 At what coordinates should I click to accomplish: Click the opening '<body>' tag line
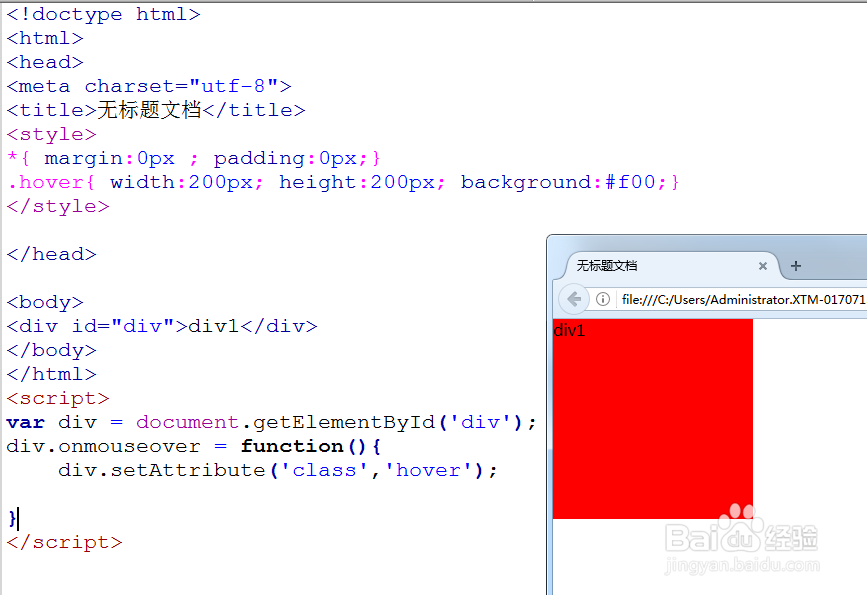(45, 302)
